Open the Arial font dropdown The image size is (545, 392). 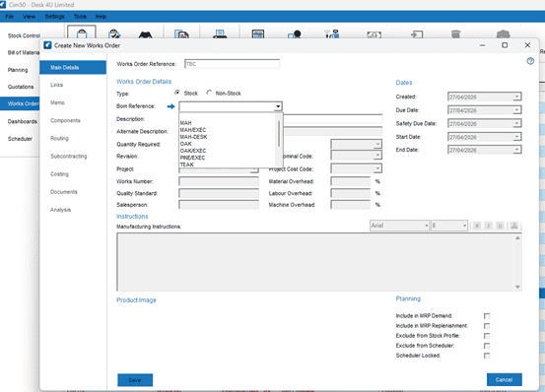click(426, 226)
